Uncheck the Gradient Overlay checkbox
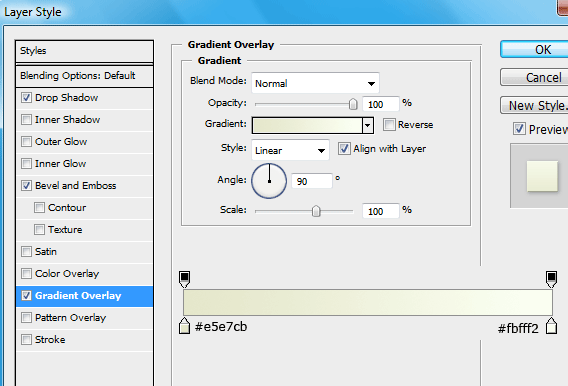 [26, 296]
